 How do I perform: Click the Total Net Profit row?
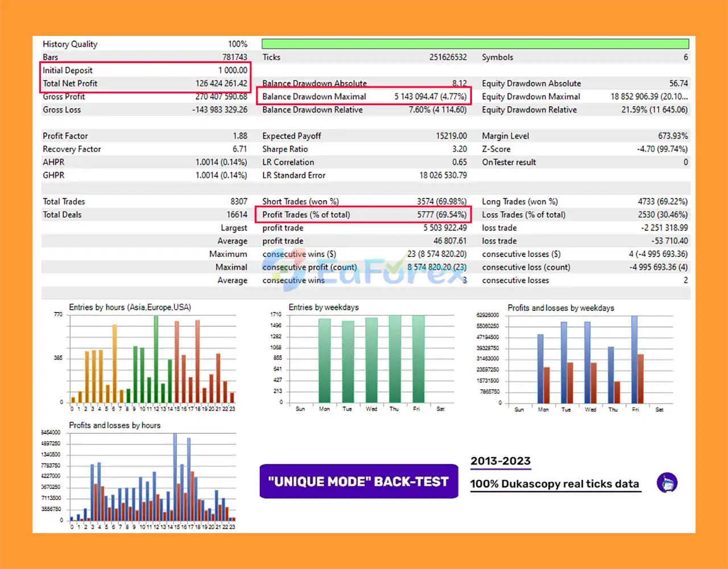pyautogui.click(x=145, y=84)
